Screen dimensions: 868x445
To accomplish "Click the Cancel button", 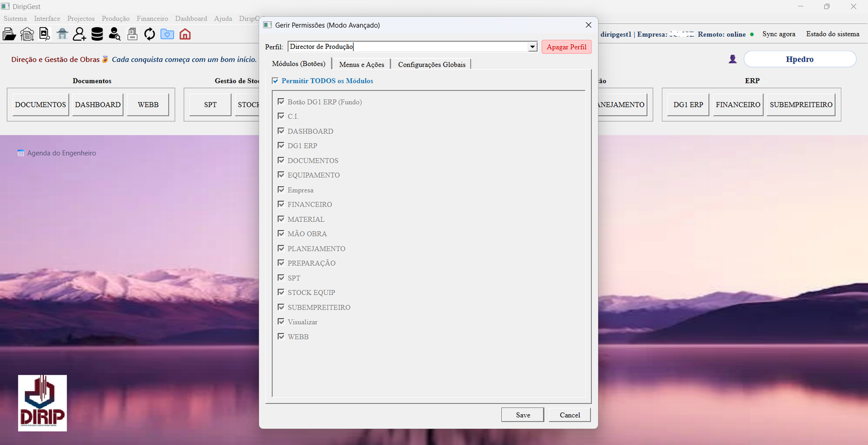I will pos(570,415).
